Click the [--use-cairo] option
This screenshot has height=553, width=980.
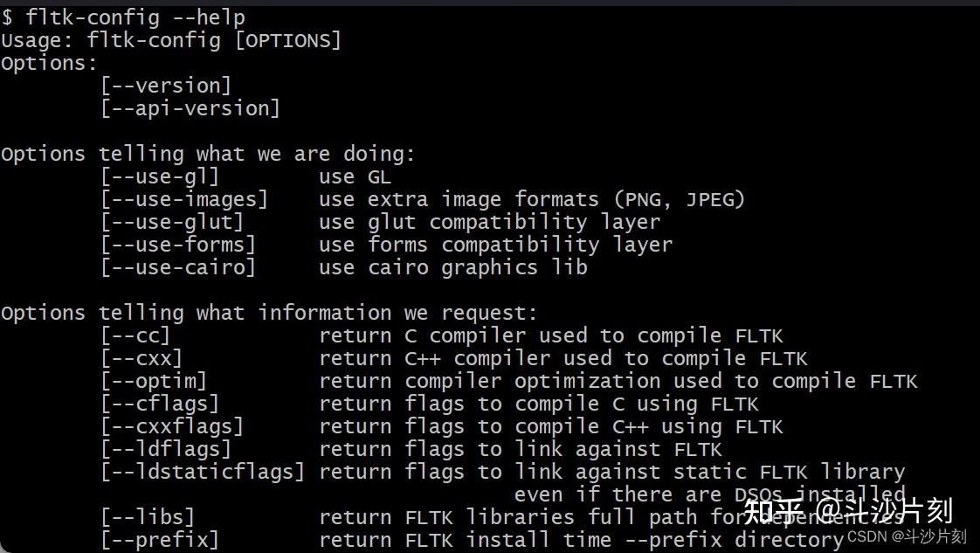(x=178, y=267)
